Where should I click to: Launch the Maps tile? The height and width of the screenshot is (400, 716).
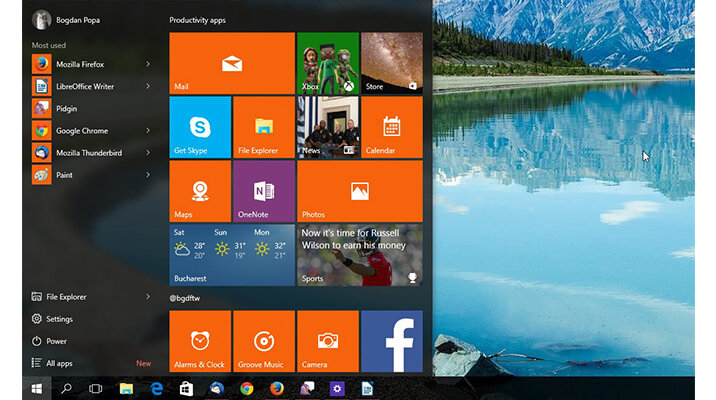(x=200, y=191)
